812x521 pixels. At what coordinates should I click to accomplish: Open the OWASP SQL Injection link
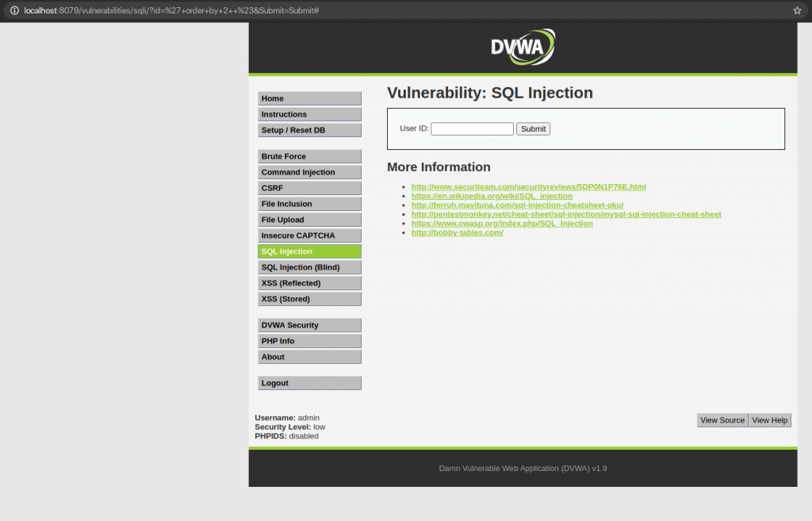point(501,223)
